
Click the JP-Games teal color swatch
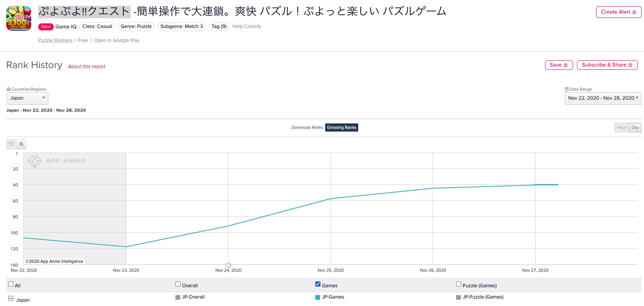tap(318, 297)
